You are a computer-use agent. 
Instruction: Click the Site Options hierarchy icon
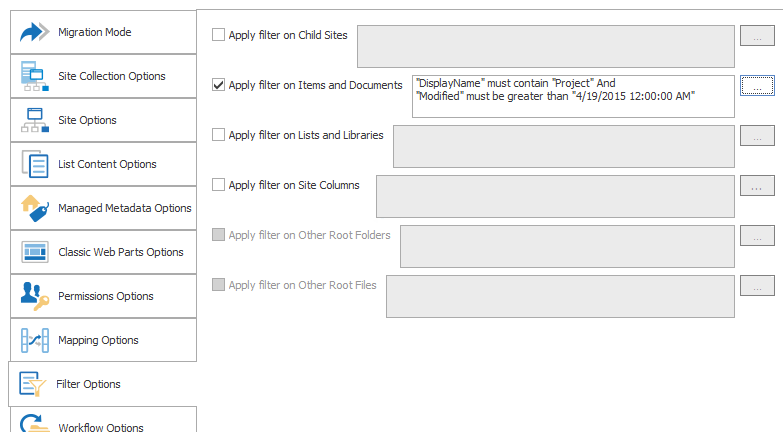coord(35,120)
